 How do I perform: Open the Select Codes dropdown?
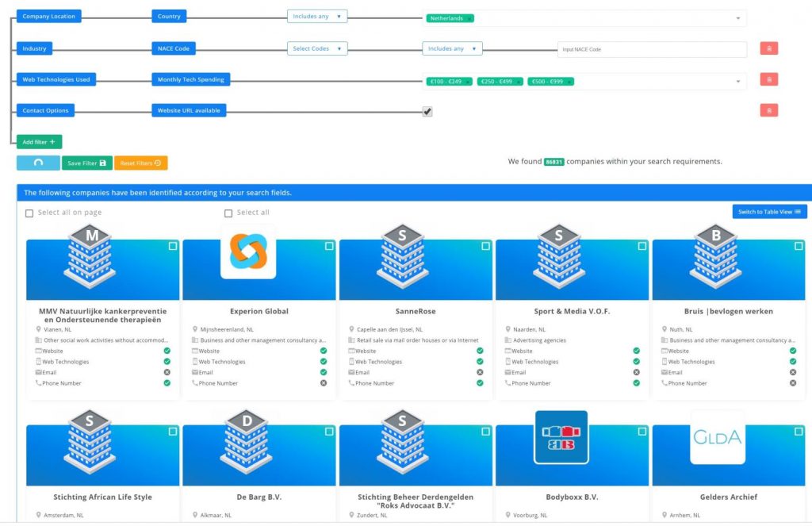[317, 48]
